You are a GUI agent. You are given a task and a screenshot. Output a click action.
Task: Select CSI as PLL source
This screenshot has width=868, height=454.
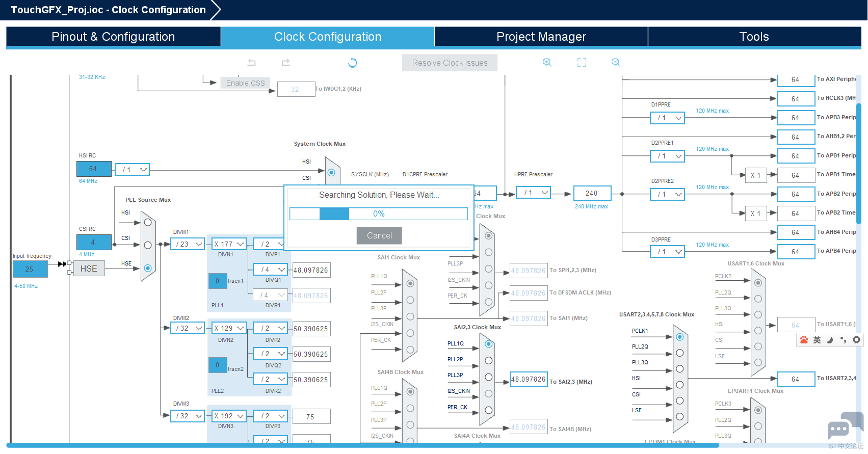(x=148, y=245)
